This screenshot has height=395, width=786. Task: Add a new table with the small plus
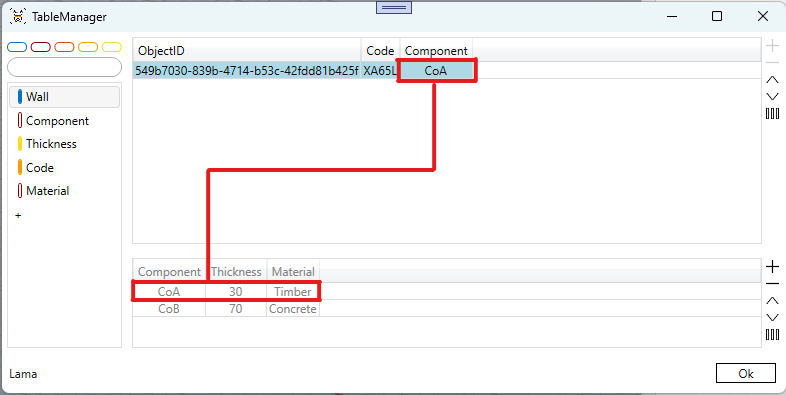(x=18, y=216)
